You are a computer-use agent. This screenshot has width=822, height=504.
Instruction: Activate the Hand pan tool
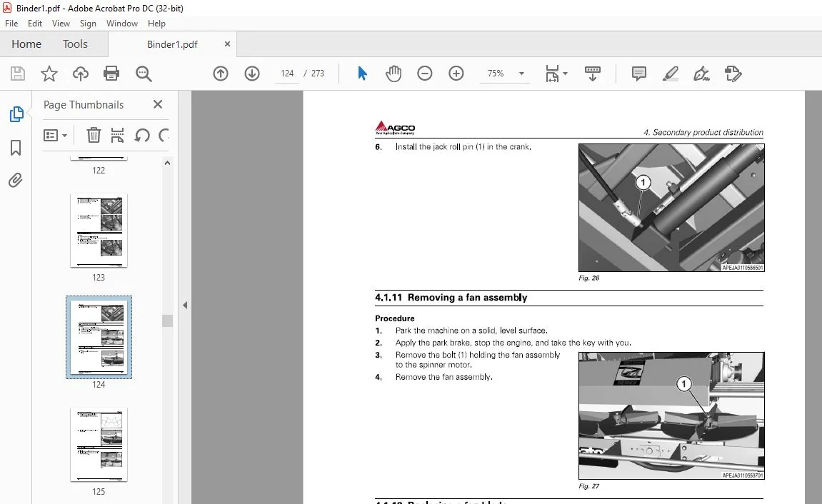394,74
